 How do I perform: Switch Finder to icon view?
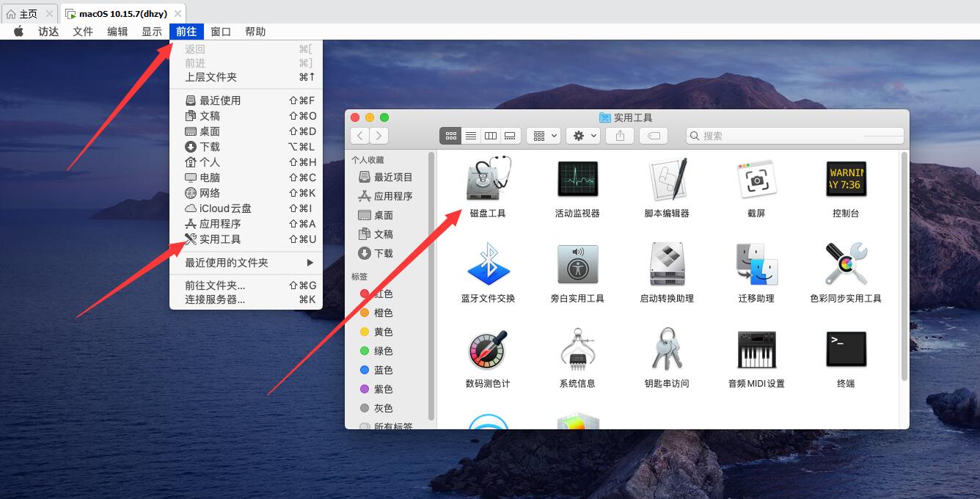(x=450, y=136)
